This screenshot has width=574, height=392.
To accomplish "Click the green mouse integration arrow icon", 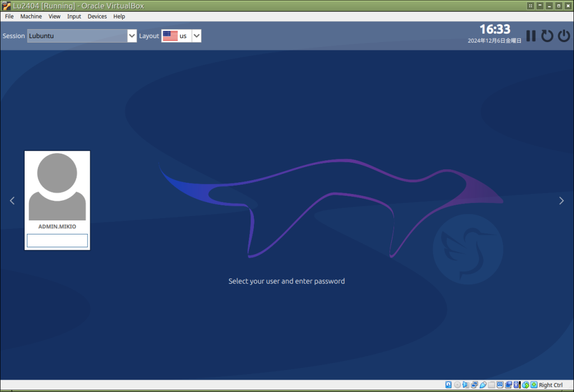I will tap(534, 385).
